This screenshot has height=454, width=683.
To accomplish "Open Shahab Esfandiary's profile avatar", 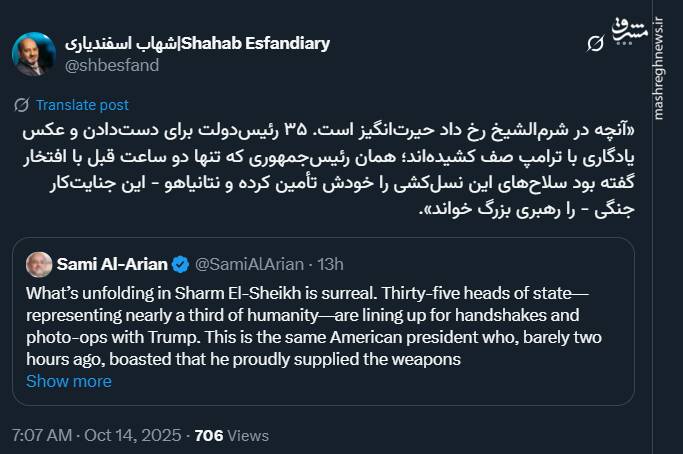I will point(34,54).
